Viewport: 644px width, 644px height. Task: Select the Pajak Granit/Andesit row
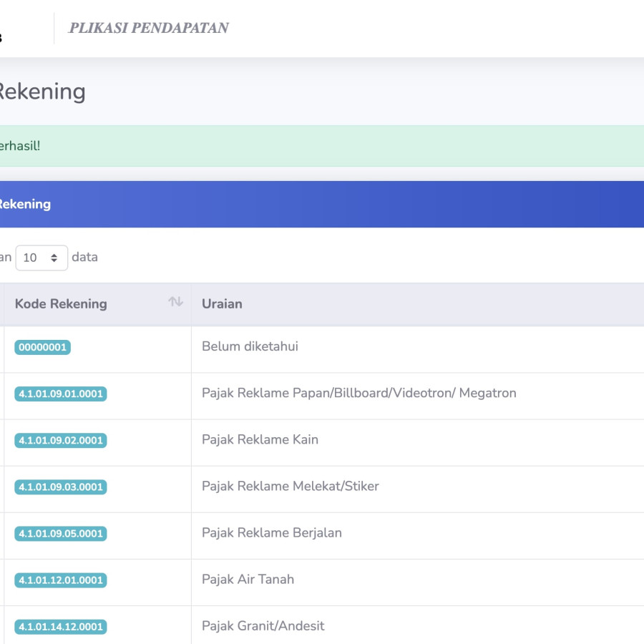pos(263,625)
